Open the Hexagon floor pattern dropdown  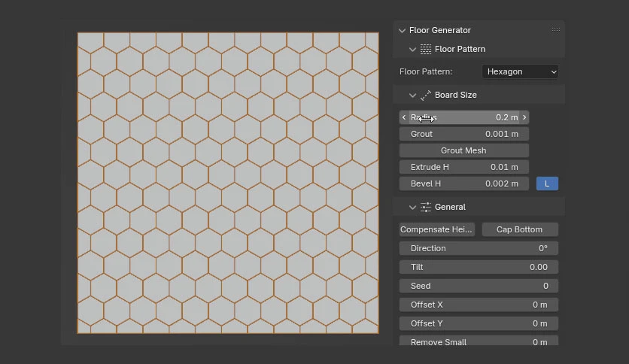pyautogui.click(x=520, y=71)
